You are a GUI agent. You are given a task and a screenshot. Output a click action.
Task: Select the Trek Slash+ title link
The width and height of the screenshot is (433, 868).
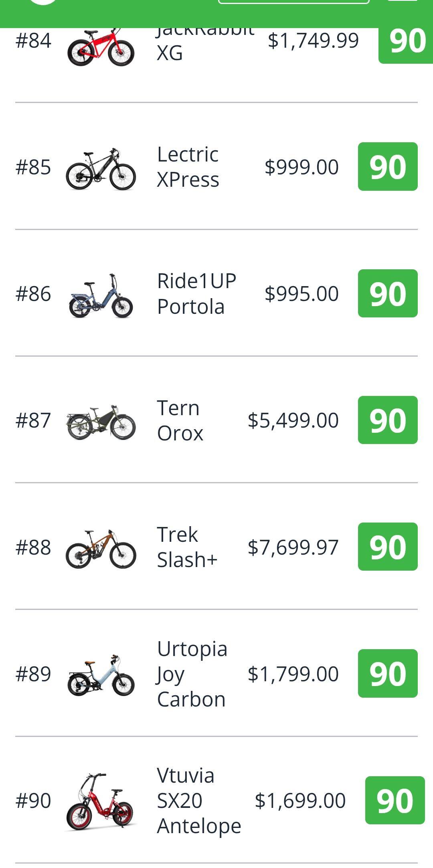click(x=187, y=547)
